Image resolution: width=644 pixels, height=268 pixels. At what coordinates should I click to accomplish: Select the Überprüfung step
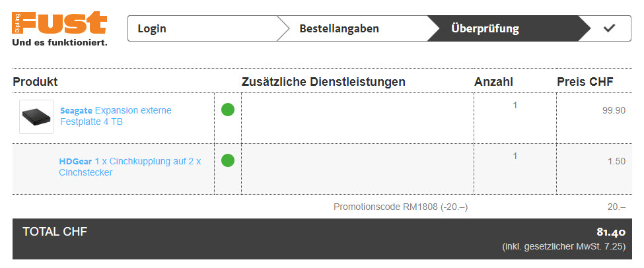click(485, 28)
